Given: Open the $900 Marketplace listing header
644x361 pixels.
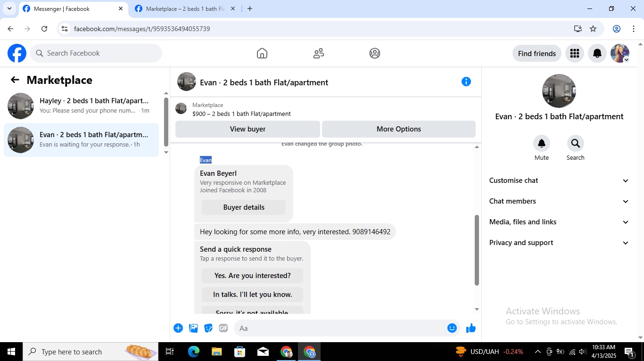Looking at the screenshot, I should click(325, 109).
